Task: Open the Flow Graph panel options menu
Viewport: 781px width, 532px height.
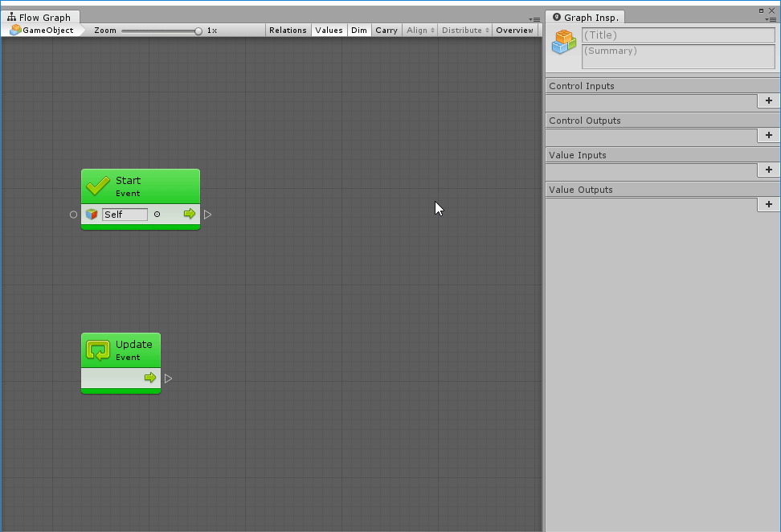Action: (x=534, y=18)
